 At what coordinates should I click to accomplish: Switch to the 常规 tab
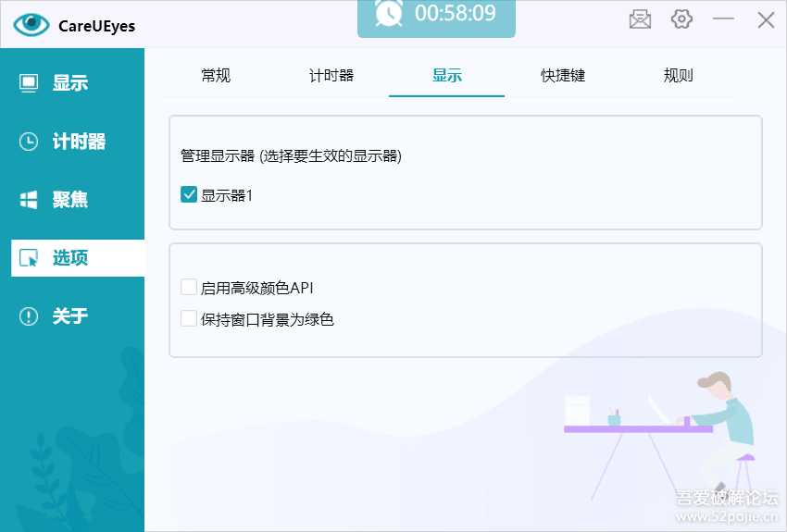coord(216,76)
